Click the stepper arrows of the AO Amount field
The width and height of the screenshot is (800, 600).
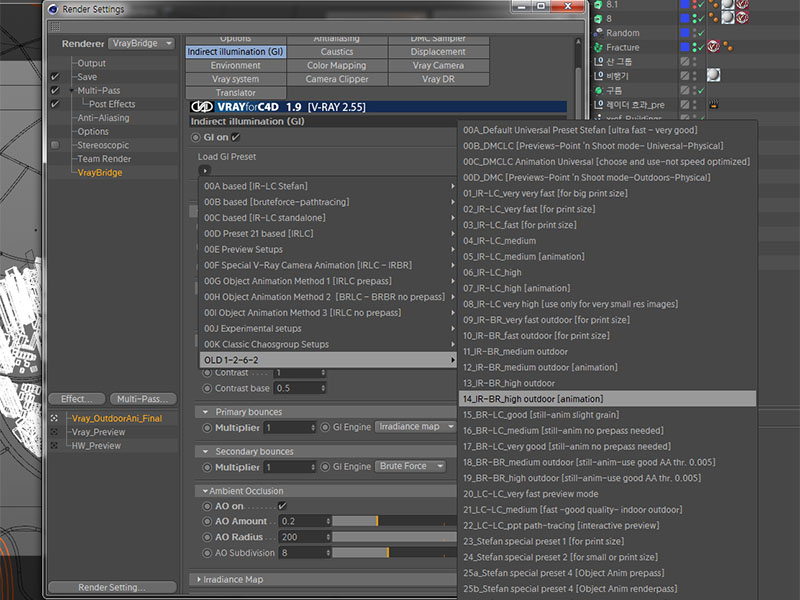pos(328,521)
